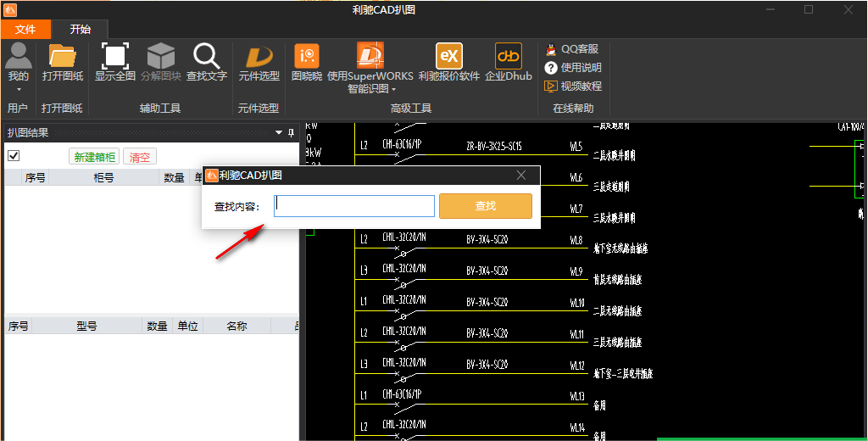Click WL12 circuit label in drawing
This screenshot has width=868, height=441.
coord(577,366)
